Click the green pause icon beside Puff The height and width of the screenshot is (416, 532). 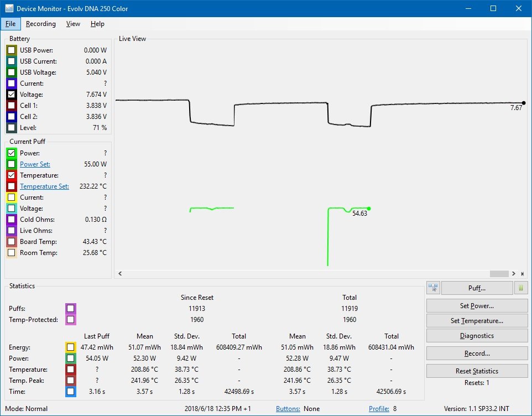pos(521,288)
